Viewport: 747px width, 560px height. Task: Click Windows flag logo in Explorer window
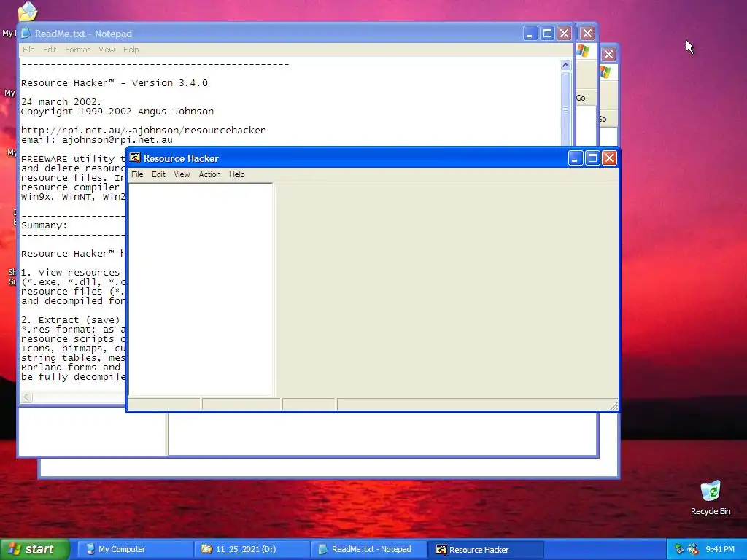tap(584, 50)
